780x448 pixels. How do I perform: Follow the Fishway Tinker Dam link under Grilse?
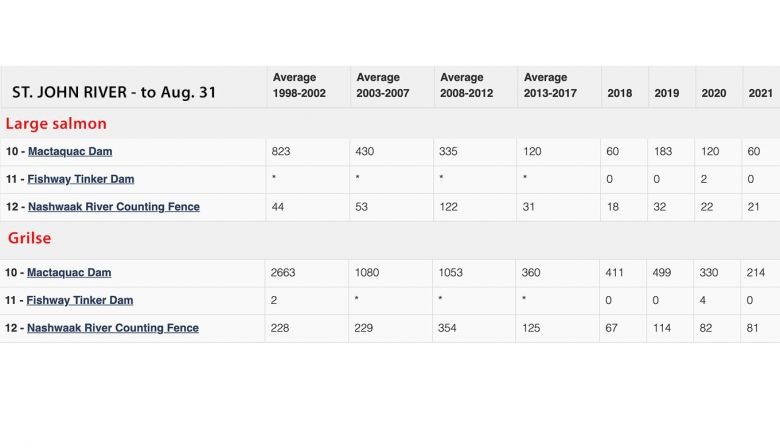[x=79, y=300]
